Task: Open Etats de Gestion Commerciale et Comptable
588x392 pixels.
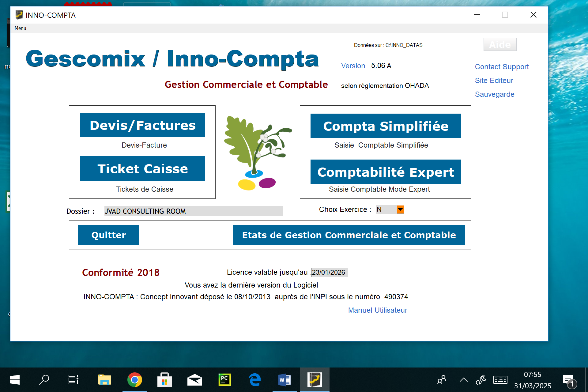Action: tap(349, 235)
